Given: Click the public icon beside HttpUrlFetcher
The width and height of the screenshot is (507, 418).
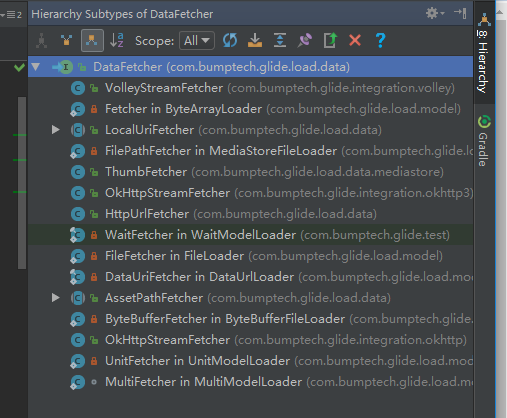Looking at the screenshot, I should point(94,214).
